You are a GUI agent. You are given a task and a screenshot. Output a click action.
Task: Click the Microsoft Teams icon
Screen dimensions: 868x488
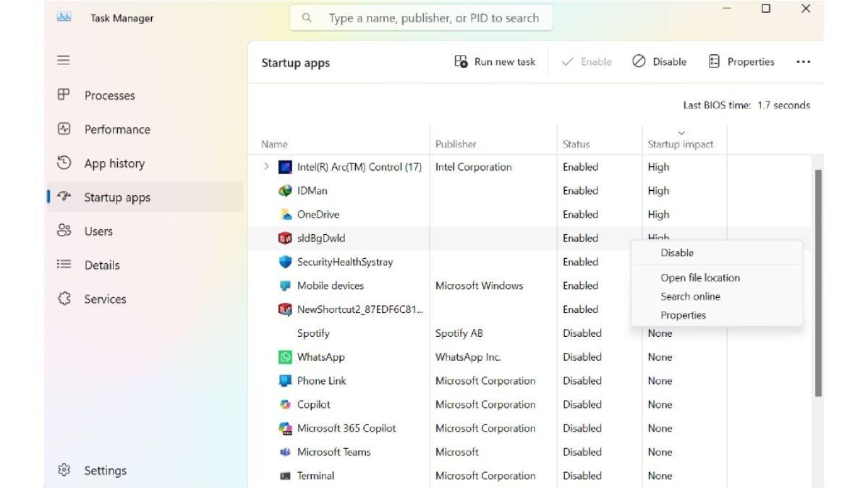pos(285,452)
